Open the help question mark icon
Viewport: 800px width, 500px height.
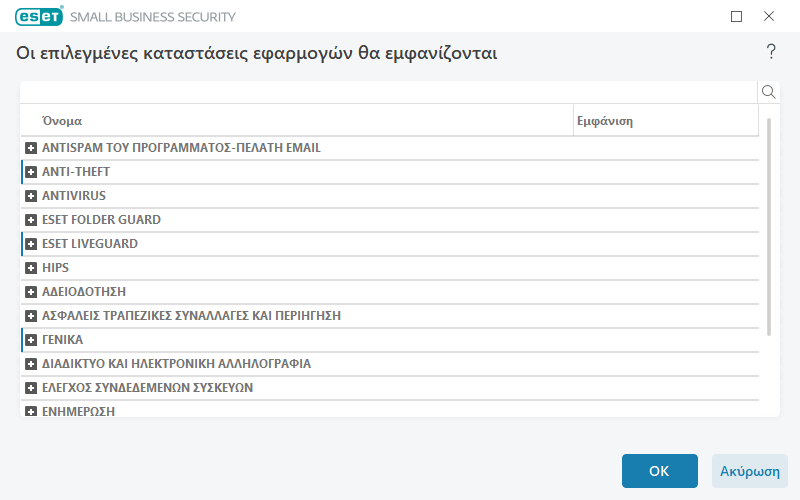(x=771, y=52)
